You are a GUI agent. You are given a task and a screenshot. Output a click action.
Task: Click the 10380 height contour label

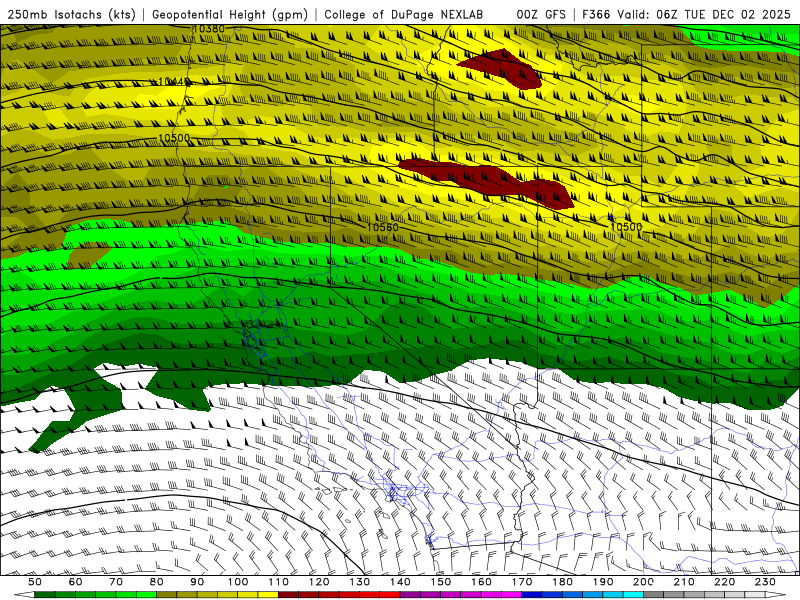(x=209, y=29)
